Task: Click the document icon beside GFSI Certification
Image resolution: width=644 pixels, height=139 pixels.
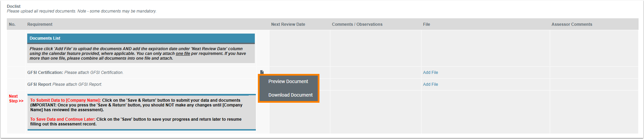Action: [262, 72]
